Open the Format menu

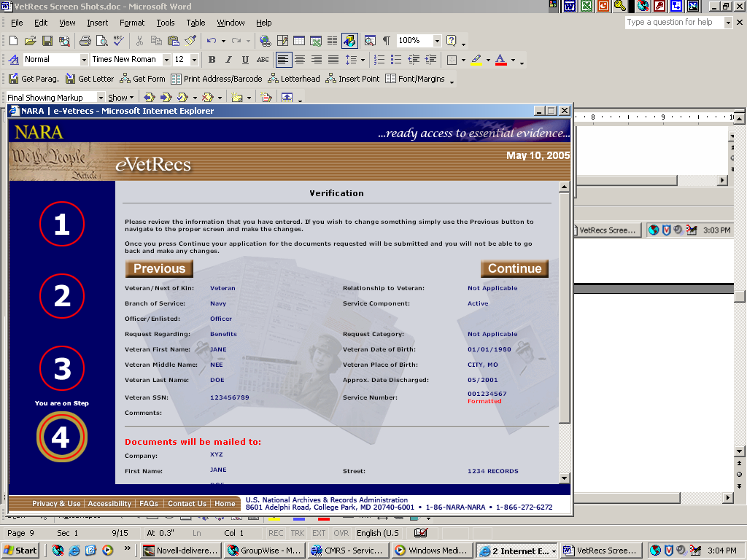point(132,23)
